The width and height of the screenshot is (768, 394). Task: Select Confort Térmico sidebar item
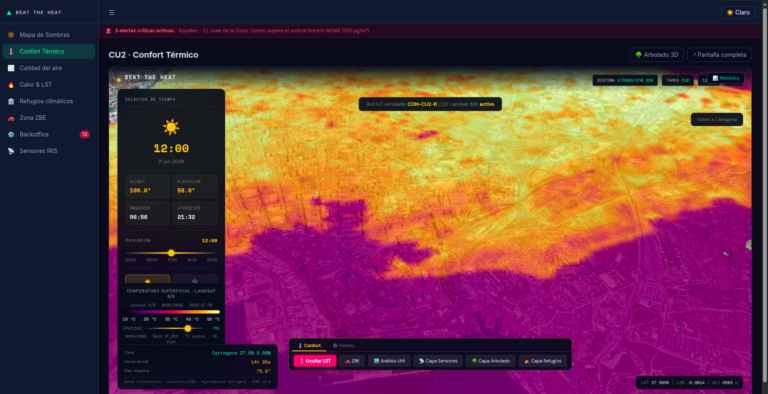[x=49, y=51]
